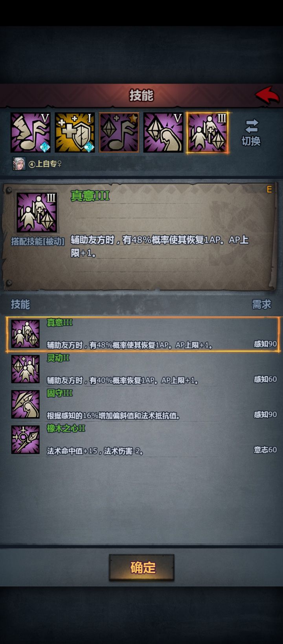Choose the 灵动II skill row
The width and height of the screenshot is (283, 644).
point(142,369)
